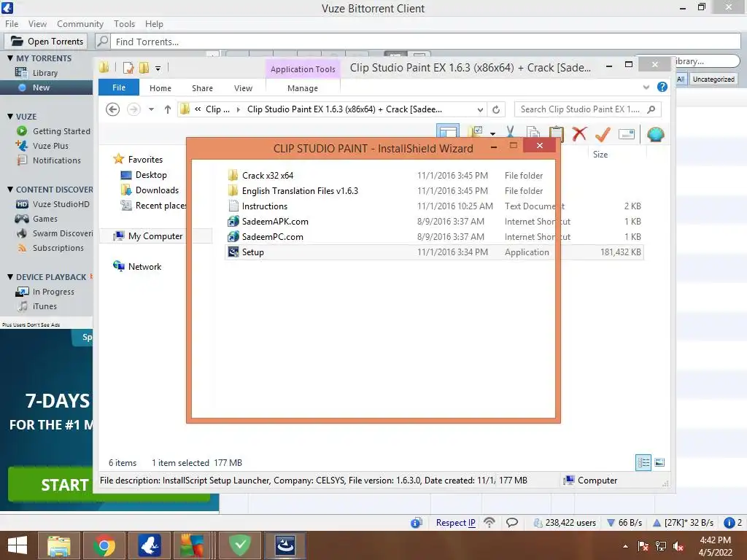Viewport: 747px width, 560px height.
Task: Expand arrow next to Folder Options icon
Action: tap(492, 134)
